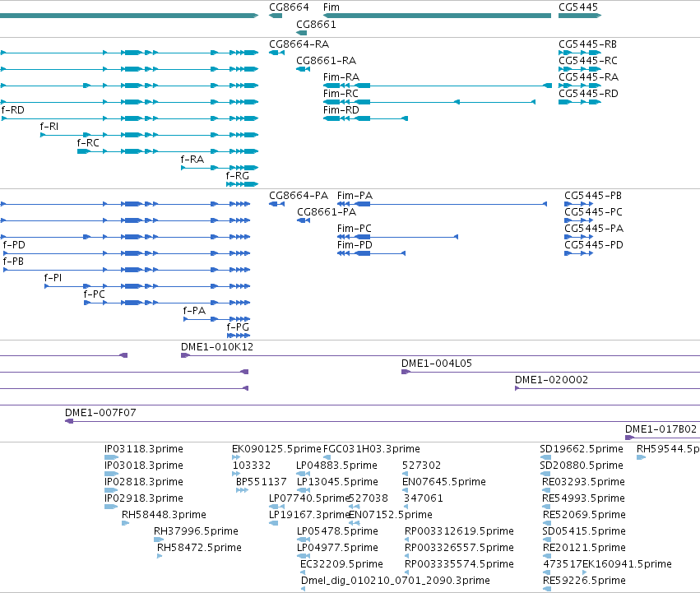Click the f-RC transcript label
Image resolution: width=700 pixels, height=593 pixels.
coord(88,143)
